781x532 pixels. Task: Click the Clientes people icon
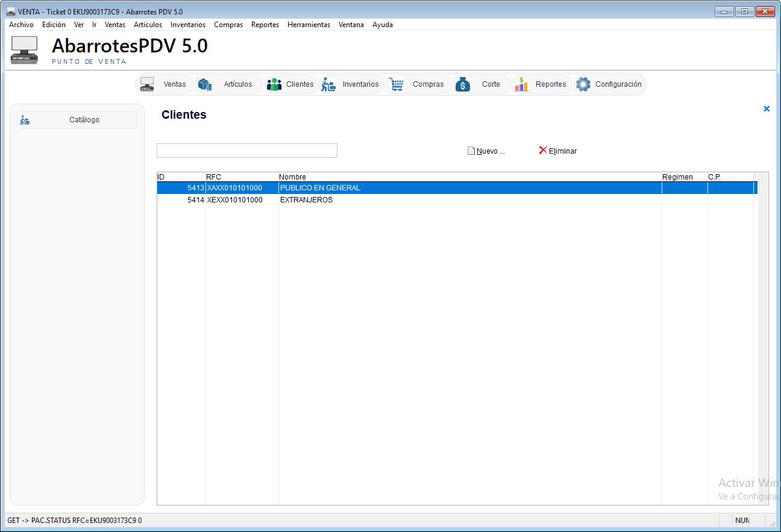point(274,84)
